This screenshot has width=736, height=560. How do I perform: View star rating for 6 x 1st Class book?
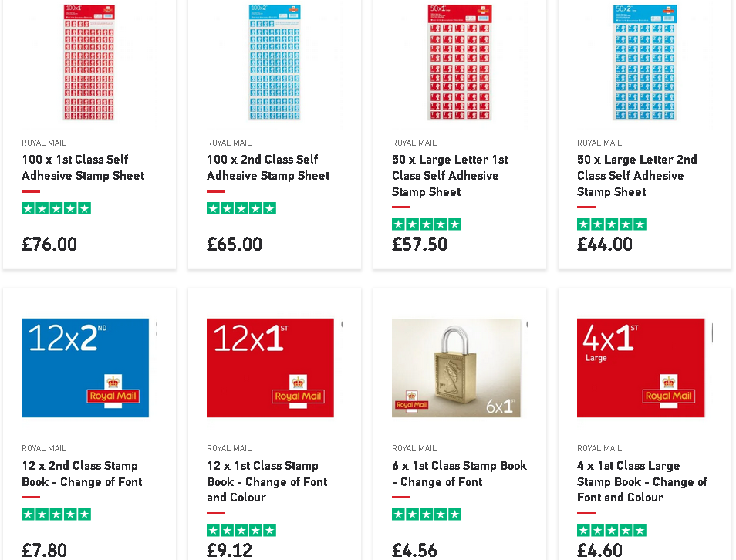pos(427,514)
